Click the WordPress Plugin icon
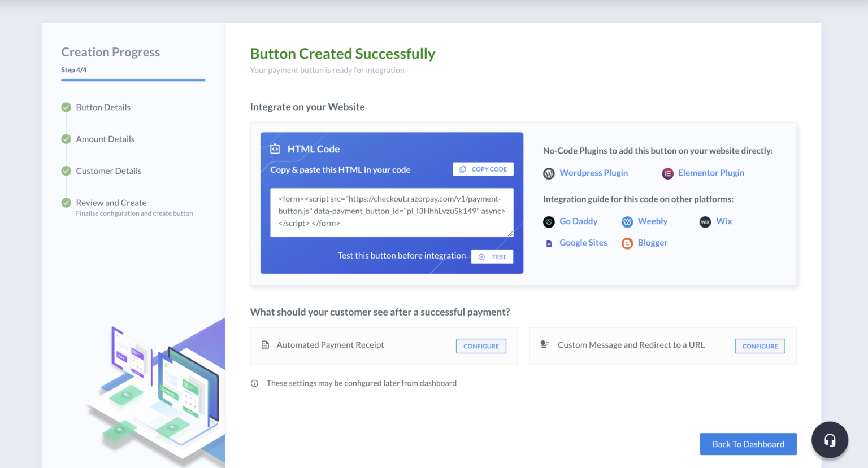 click(x=549, y=173)
